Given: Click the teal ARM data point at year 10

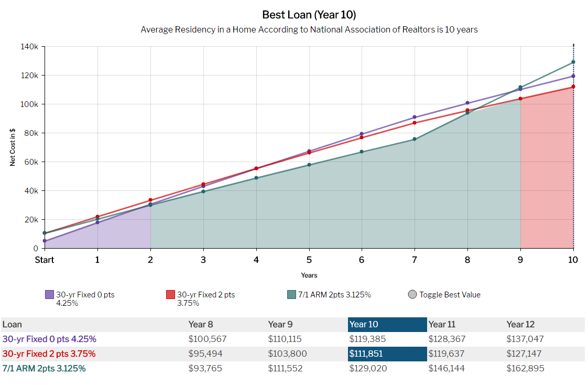Looking at the screenshot, I should 573,62.
